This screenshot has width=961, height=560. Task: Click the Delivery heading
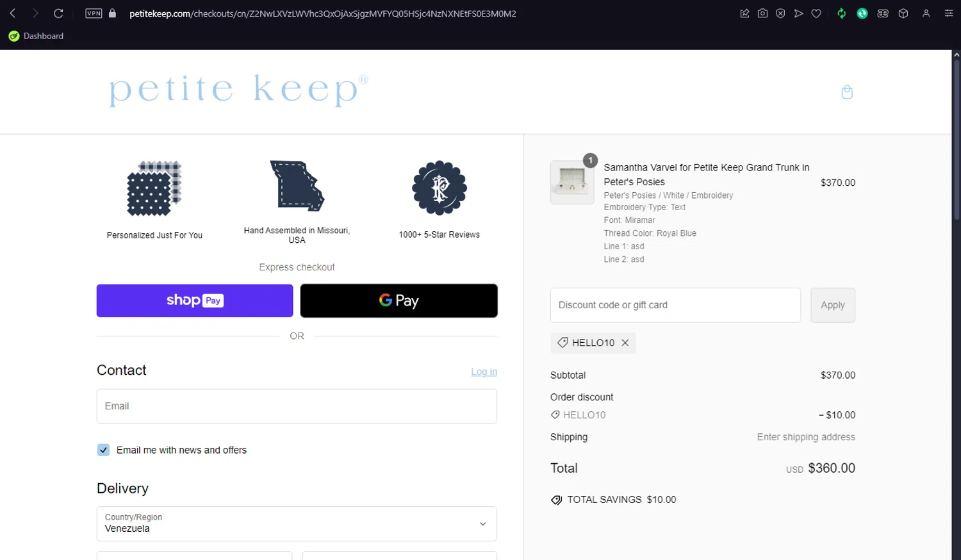pos(122,488)
